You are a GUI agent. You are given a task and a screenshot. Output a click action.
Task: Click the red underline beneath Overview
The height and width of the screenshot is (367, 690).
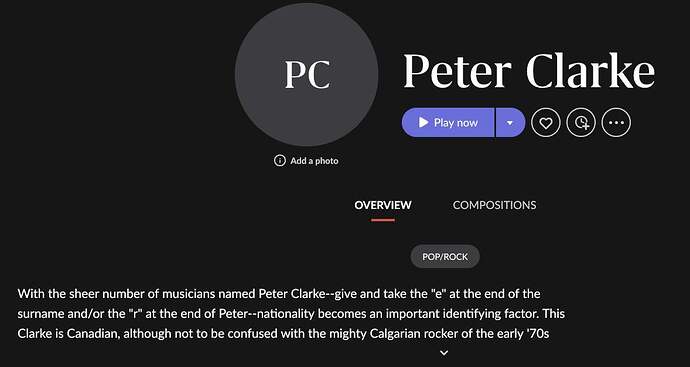click(383, 220)
